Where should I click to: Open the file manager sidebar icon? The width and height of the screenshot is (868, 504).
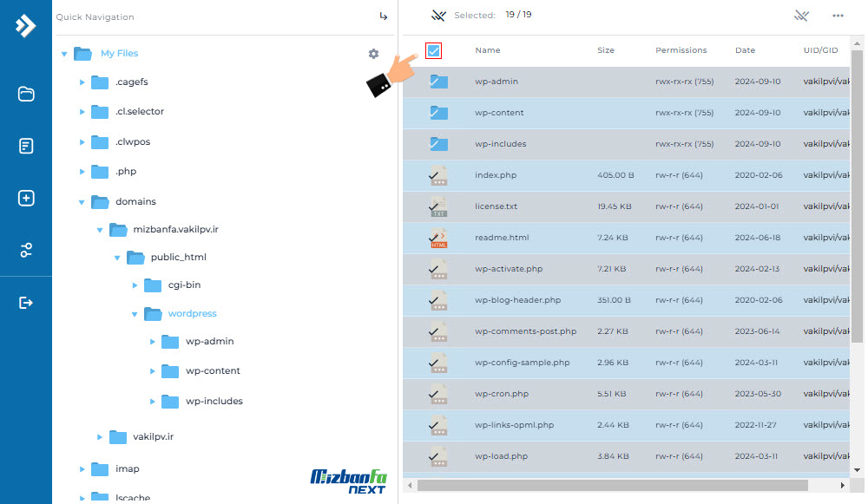click(26, 94)
